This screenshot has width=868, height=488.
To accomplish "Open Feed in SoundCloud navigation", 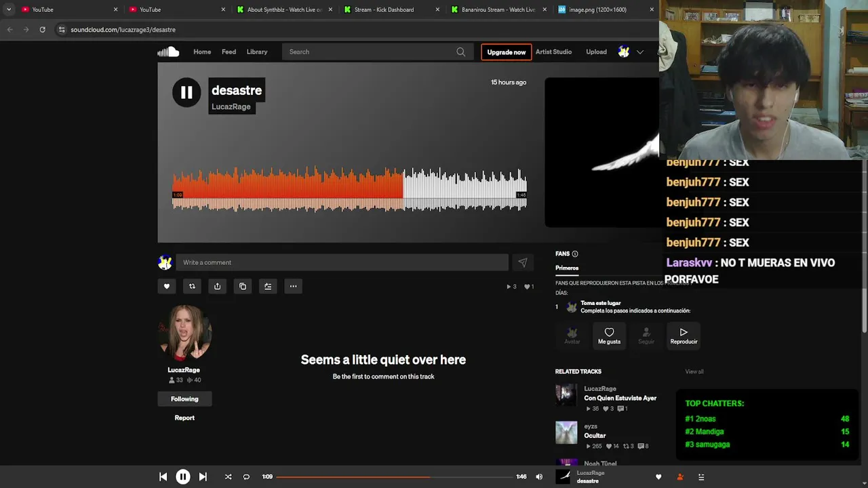I will tap(229, 52).
